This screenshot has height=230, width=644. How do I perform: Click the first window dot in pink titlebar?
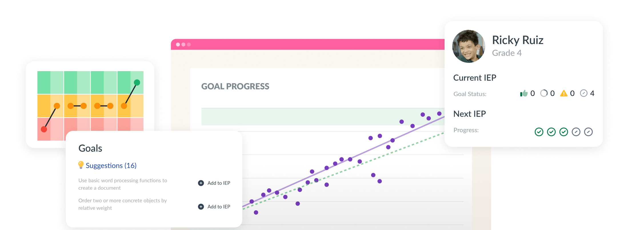[x=178, y=45]
